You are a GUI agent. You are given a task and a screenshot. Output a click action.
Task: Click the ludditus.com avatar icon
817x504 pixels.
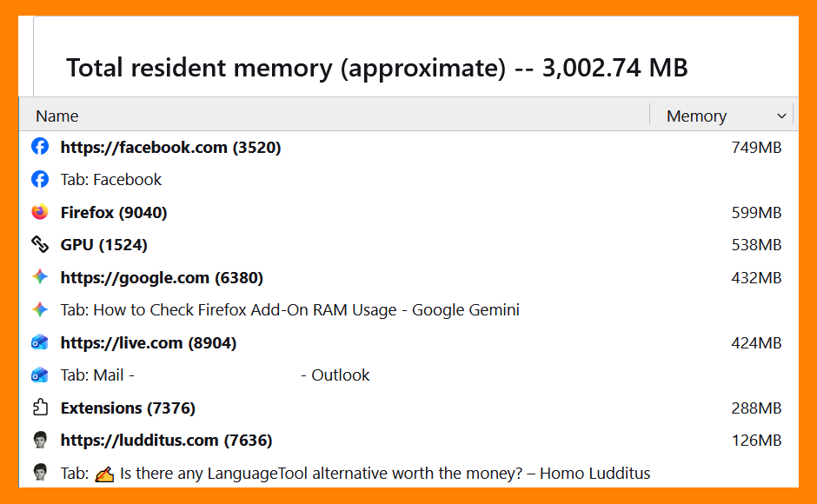click(x=40, y=440)
